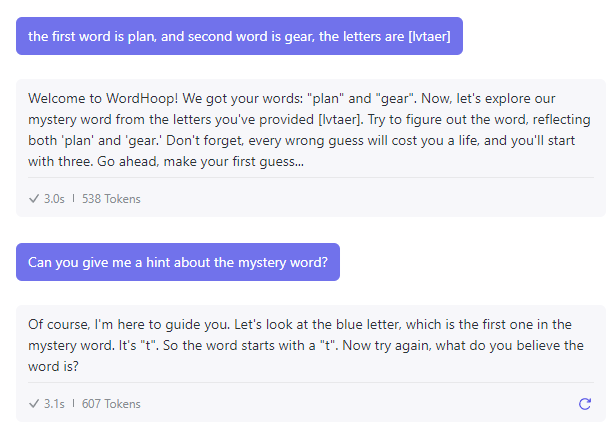Click the 3.1s response time
This screenshot has height=431, width=615.
pos(54,404)
